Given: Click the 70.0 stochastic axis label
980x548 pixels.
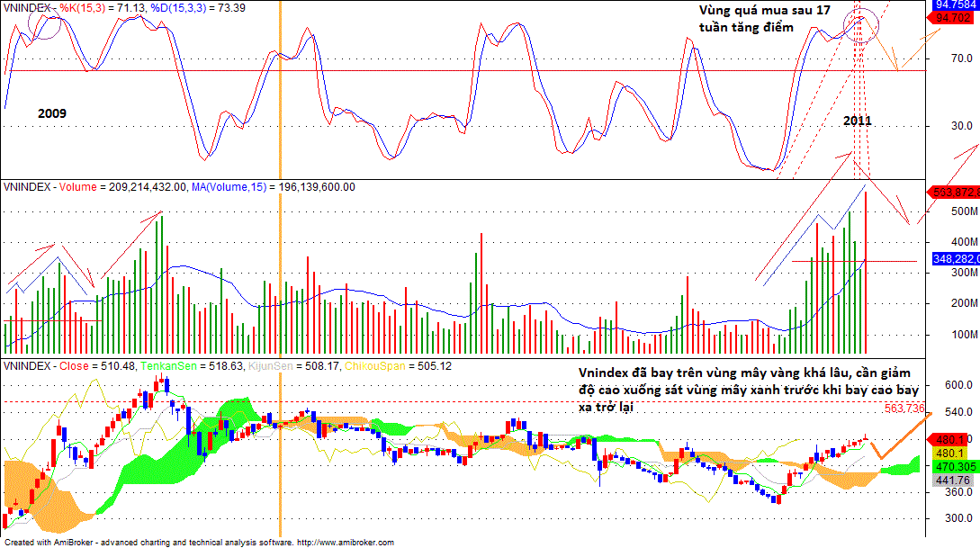Looking at the screenshot, I should (x=961, y=58).
